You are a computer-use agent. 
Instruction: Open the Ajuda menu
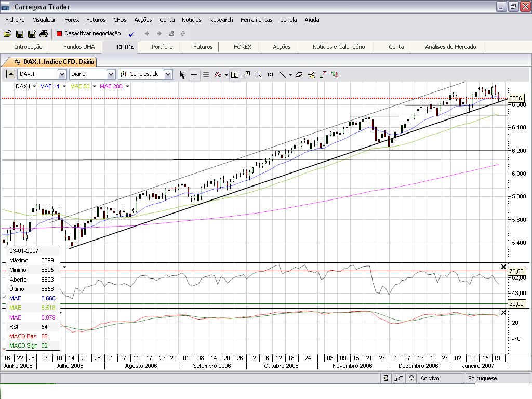[312, 20]
